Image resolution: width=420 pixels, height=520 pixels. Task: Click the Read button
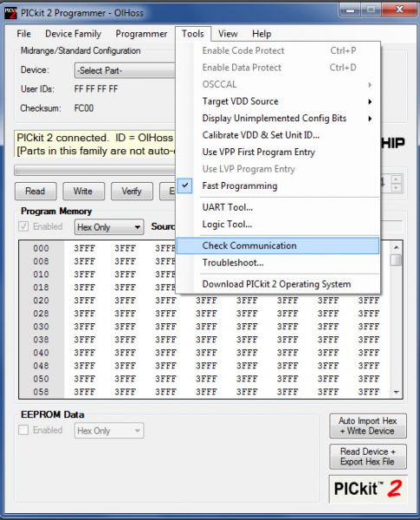point(36,192)
